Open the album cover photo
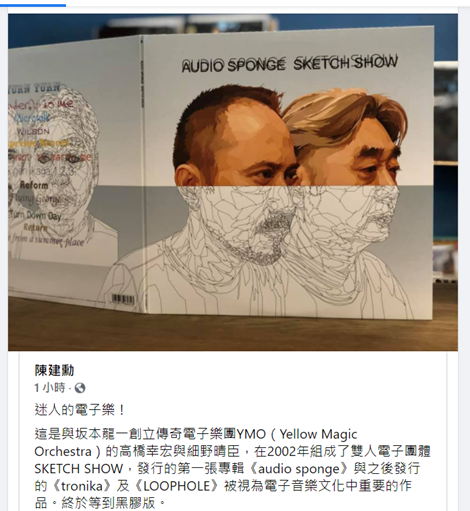This screenshot has height=511, width=470. click(233, 182)
